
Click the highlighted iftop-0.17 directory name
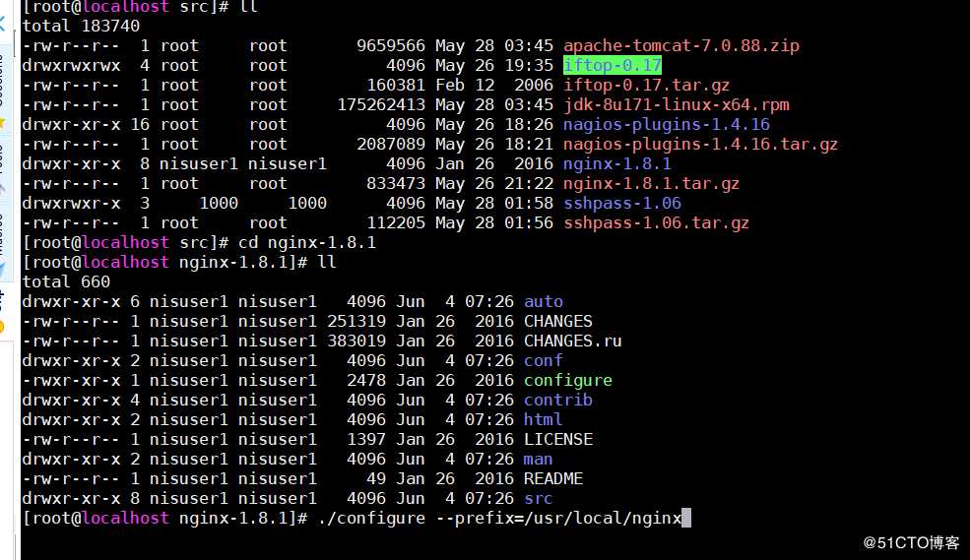point(613,65)
